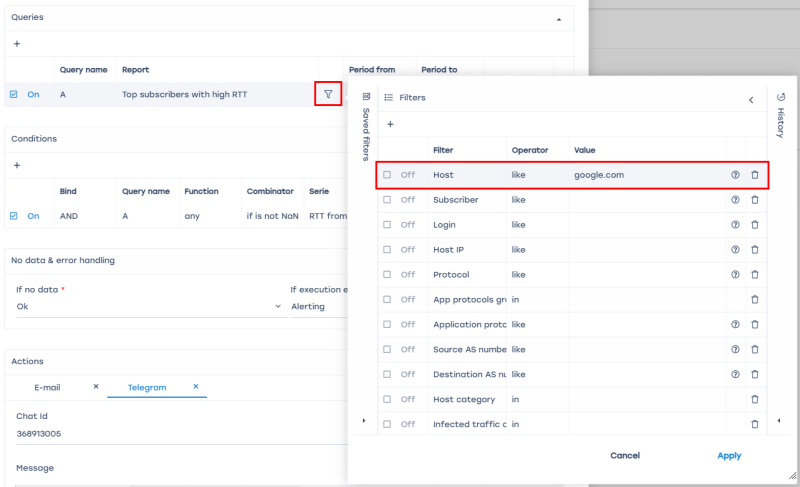Cancel the filter dialog

(x=625, y=456)
